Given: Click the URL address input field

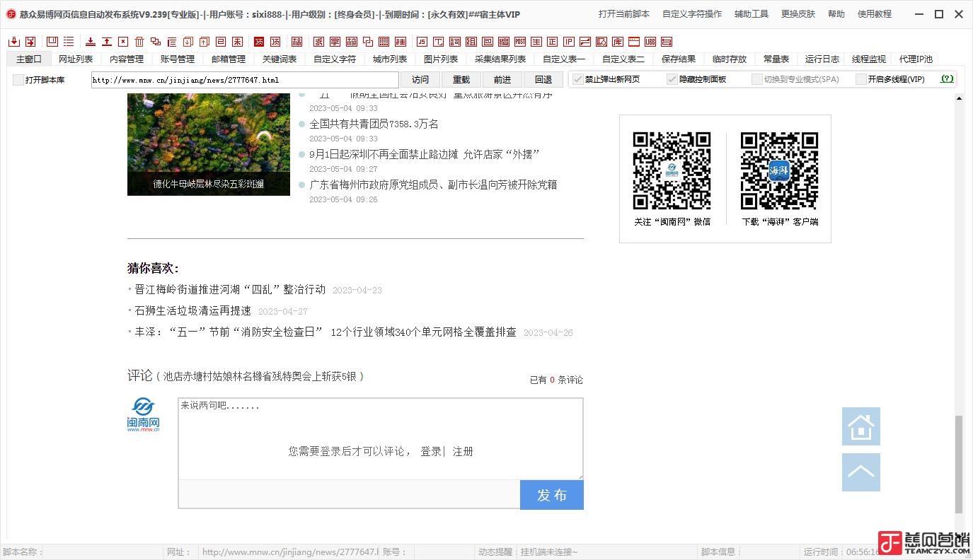Looking at the screenshot, I should coord(245,80).
